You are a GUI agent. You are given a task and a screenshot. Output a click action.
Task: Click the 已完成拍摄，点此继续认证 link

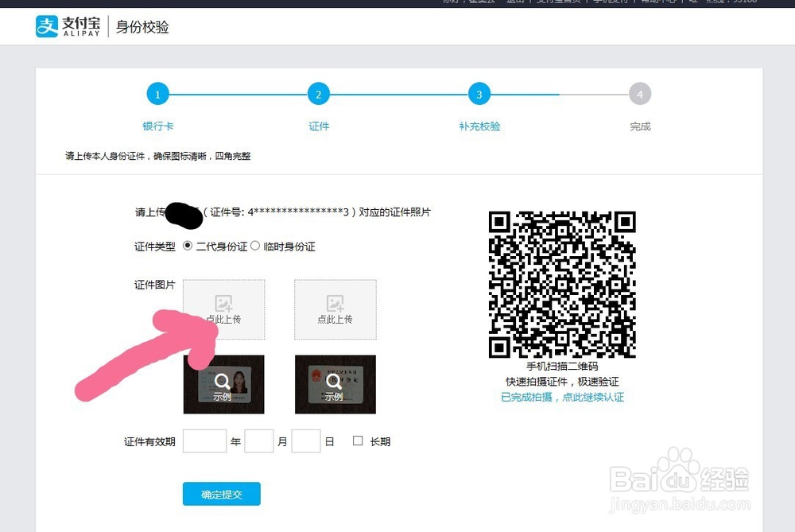coord(562,396)
